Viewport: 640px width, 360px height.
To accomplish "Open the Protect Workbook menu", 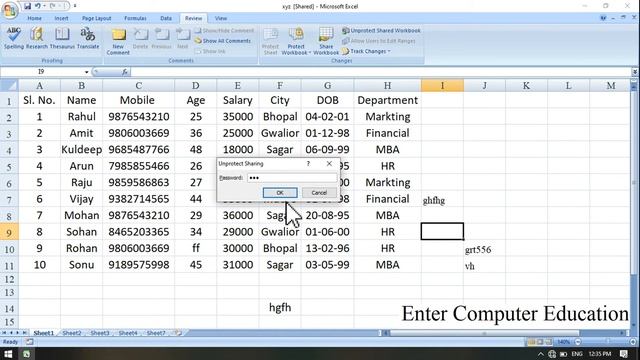I will 296,42.
